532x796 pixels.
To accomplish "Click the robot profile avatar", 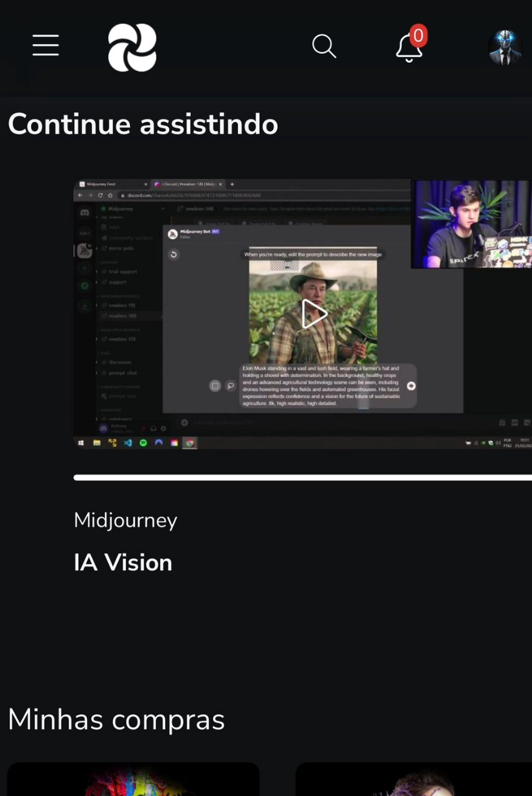I will click(505, 47).
